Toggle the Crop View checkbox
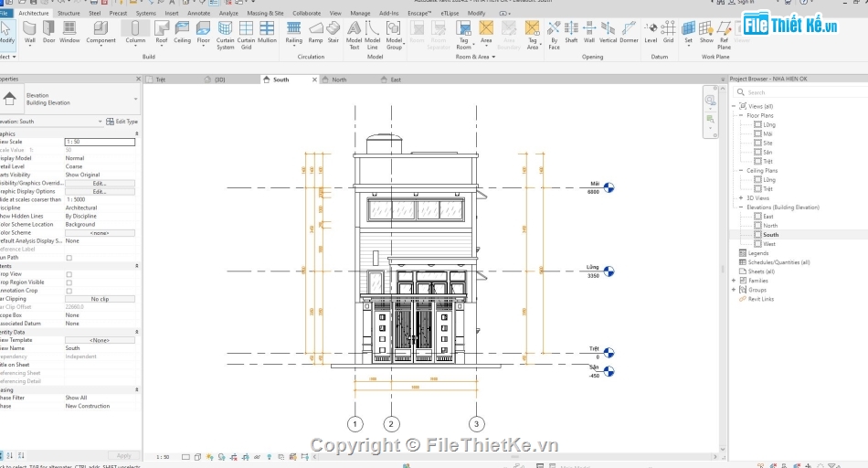 pyautogui.click(x=69, y=274)
